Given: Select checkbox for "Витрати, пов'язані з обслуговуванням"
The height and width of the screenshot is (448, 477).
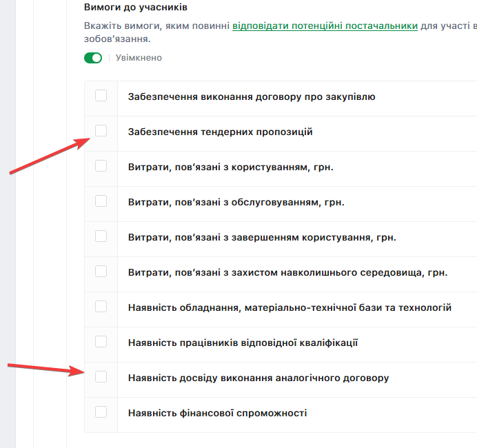Looking at the screenshot, I should [101, 201].
